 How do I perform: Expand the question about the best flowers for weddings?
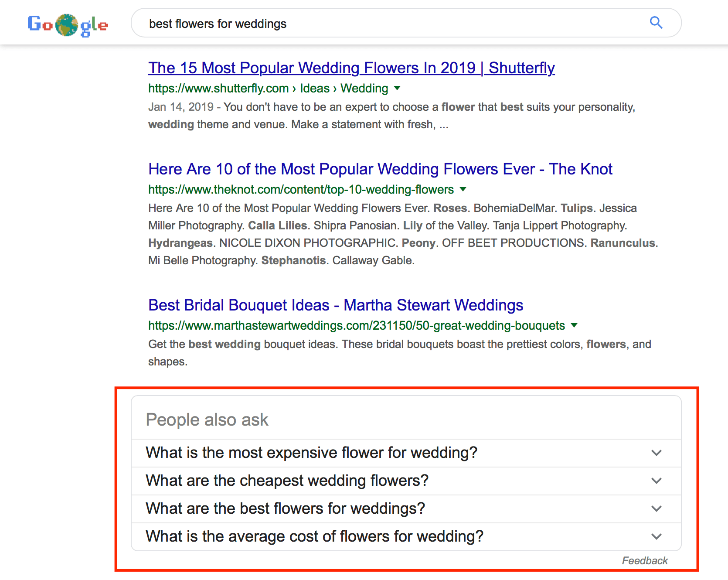click(x=406, y=509)
